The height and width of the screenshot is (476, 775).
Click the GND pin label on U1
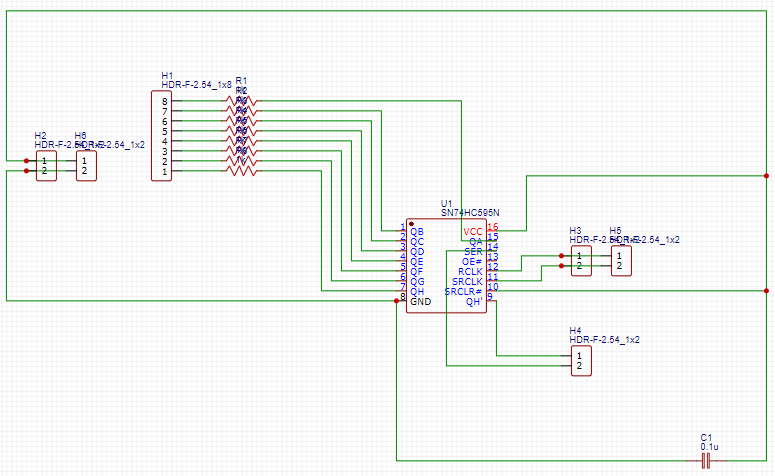point(421,302)
